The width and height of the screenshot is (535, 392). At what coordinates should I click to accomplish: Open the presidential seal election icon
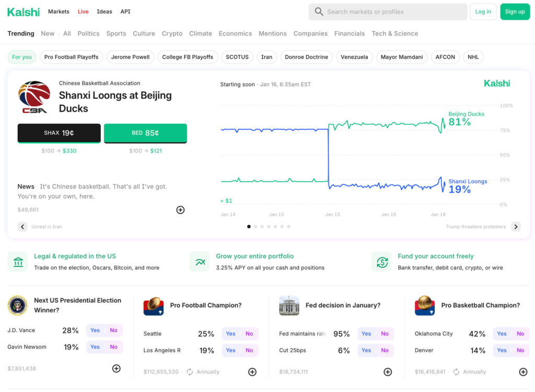[x=17, y=305]
